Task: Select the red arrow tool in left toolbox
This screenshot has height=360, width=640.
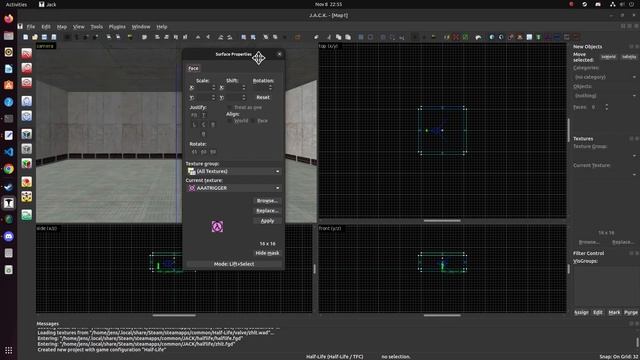Action: (27, 53)
